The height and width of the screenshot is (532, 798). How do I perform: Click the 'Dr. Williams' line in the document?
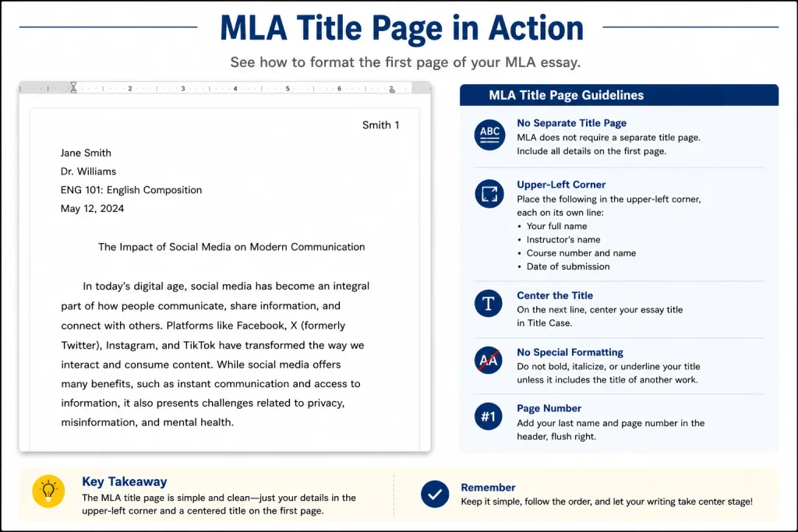click(x=89, y=171)
